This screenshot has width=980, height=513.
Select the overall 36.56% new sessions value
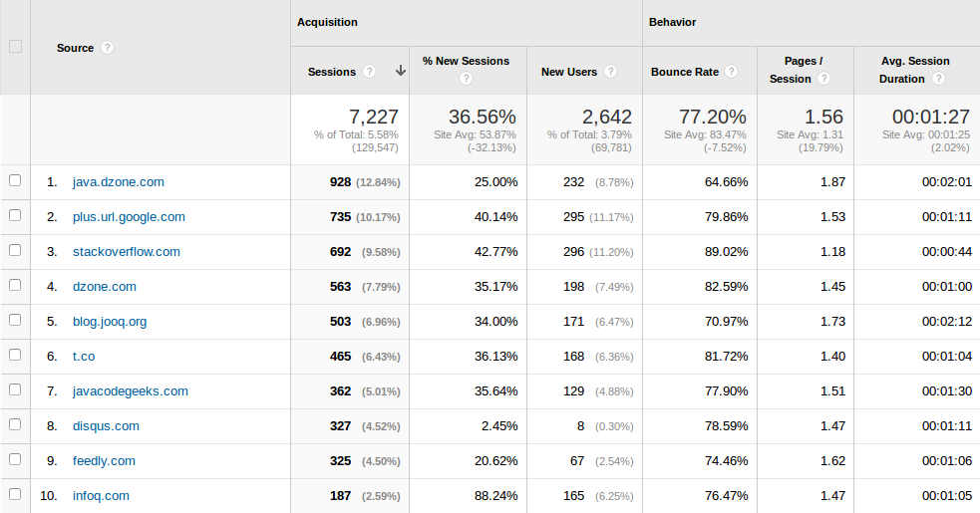(x=482, y=117)
